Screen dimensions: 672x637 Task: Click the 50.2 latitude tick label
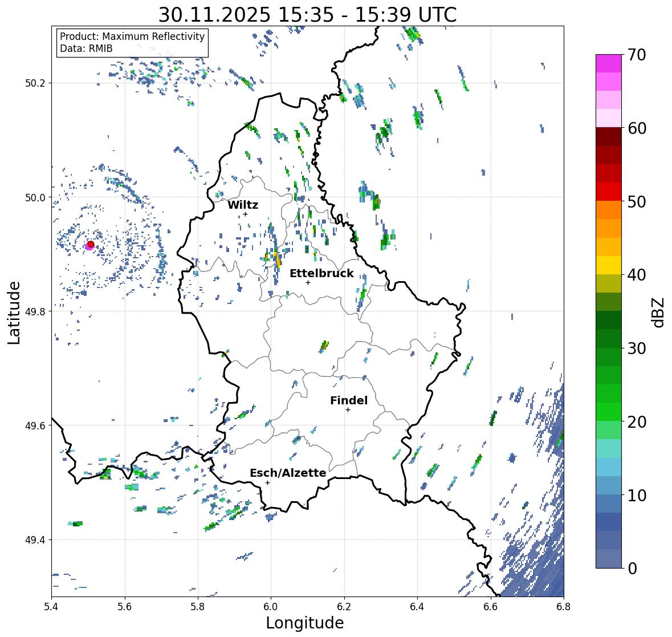[x=35, y=83]
